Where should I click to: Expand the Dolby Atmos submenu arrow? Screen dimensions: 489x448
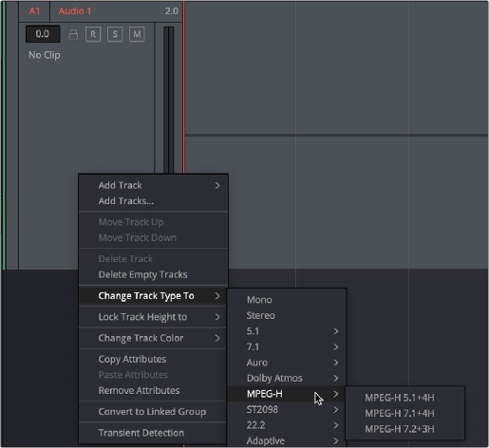pyautogui.click(x=336, y=379)
